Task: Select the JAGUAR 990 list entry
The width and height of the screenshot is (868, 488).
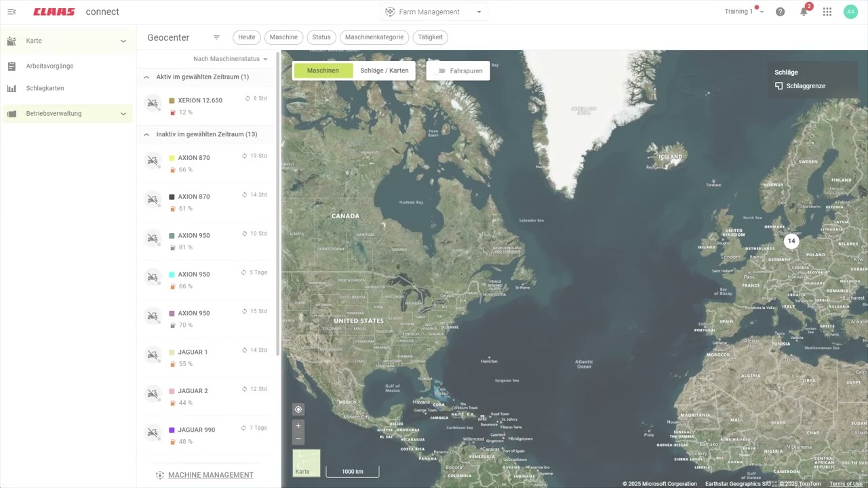Action: coord(207,435)
